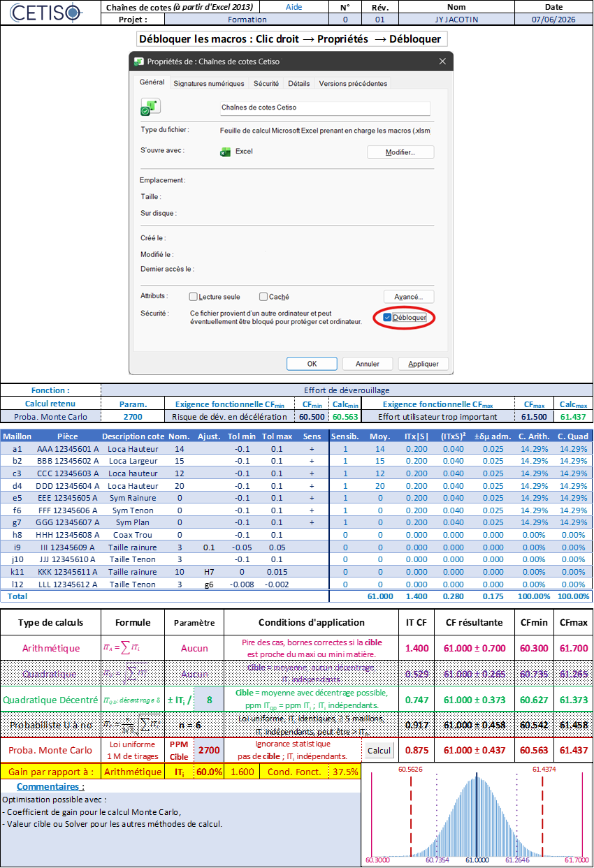Click the Excel file icon in properties dialog

150,107
